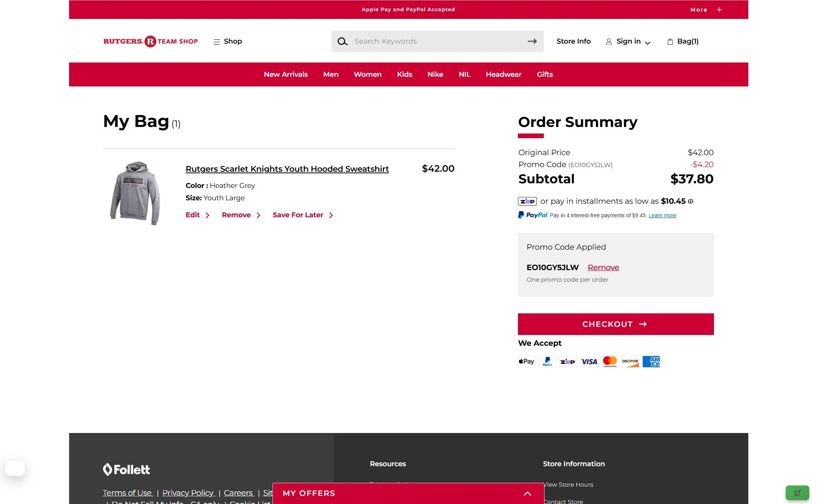Open the Kids menu
Viewport: 817px width, 504px height.
point(404,74)
